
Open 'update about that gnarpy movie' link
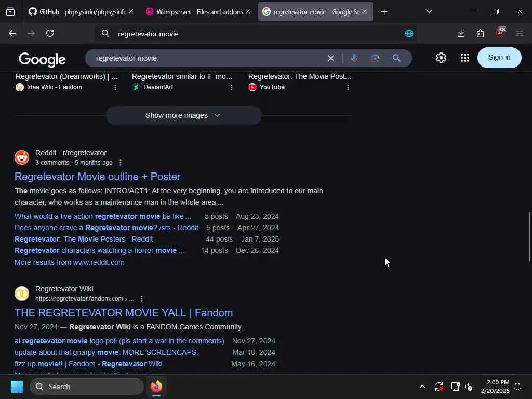point(106,352)
